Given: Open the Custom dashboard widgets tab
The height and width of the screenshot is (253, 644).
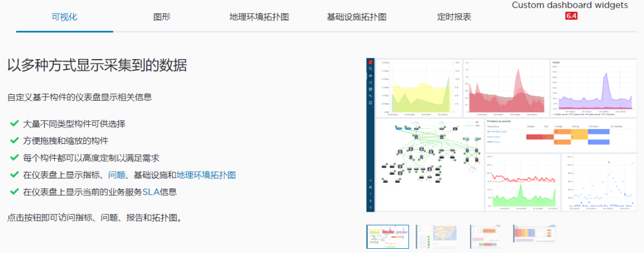Looking at the screenshot, I should [x=571, y=5].
